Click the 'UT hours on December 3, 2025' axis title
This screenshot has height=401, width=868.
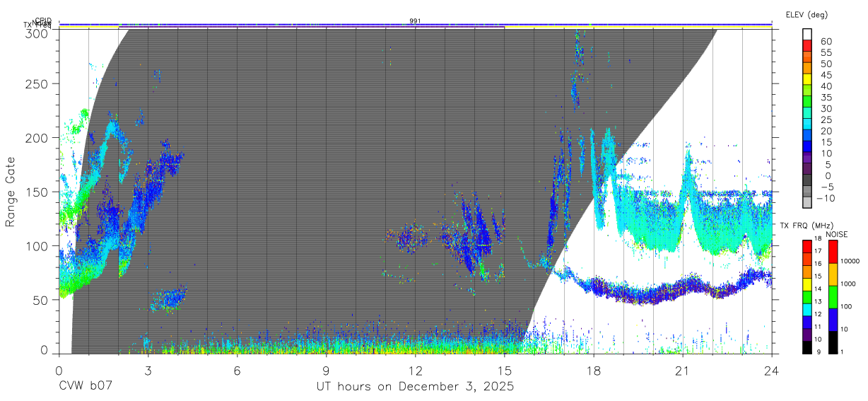coord(415,387)
